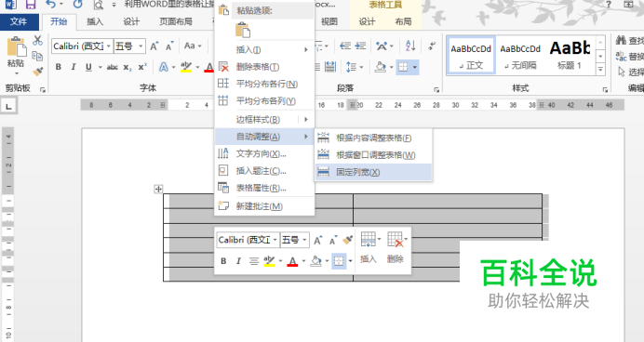Click the Copy icon in clipboard group
The image size is (644, 342).
[37, 56]
